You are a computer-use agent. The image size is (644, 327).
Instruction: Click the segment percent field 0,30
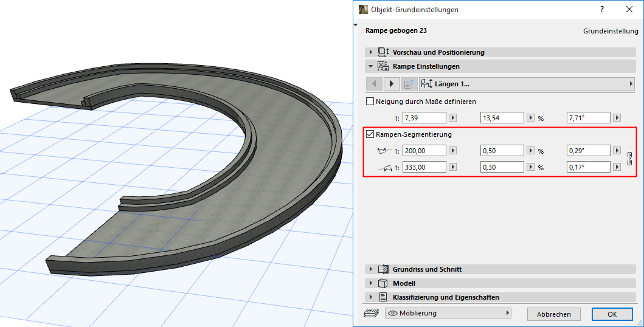pos(502,167)
